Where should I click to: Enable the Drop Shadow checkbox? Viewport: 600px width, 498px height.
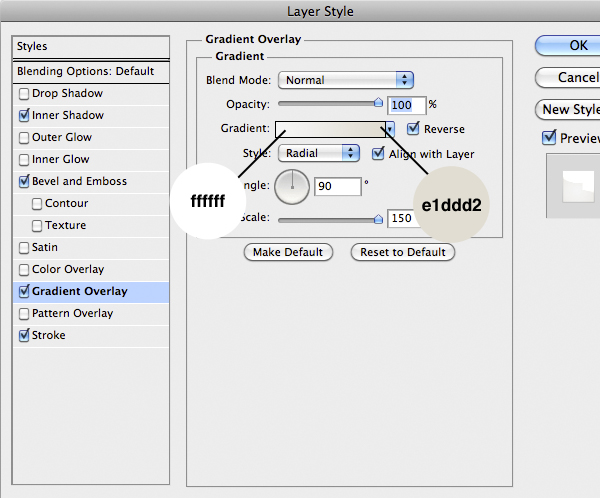pyautogui.click(x=24, y=94)
